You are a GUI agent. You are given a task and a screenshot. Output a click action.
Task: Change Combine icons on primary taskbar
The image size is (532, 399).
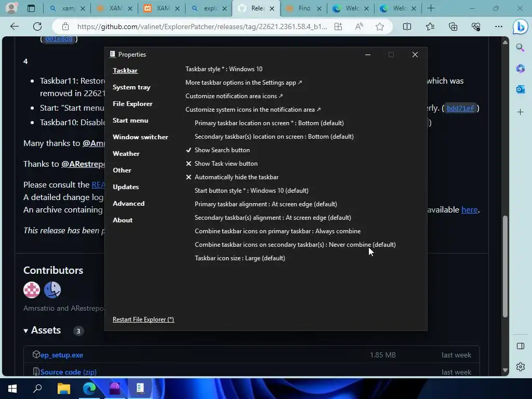pyautogui.click(x=277, y=231)
